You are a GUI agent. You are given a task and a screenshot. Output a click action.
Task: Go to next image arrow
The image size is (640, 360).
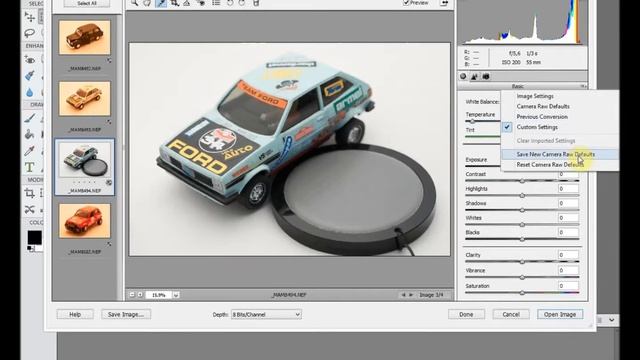tap(411, 295)
